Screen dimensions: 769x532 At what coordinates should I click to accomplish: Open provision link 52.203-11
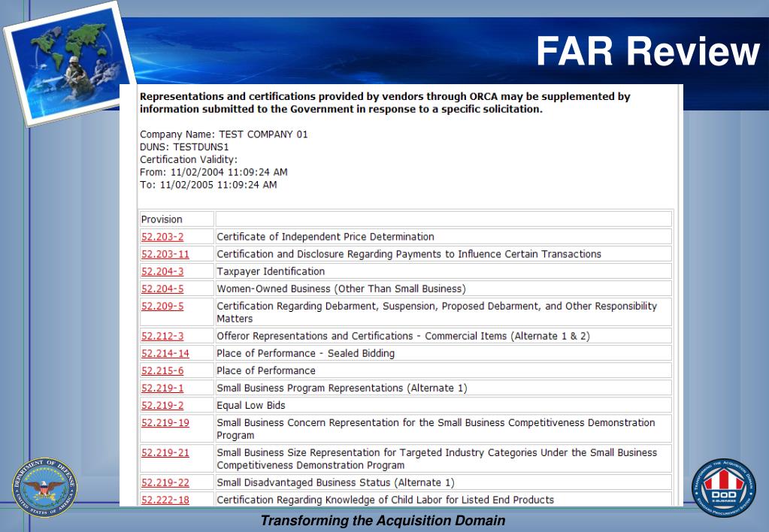pyautogui.click(x=165, y=254)
